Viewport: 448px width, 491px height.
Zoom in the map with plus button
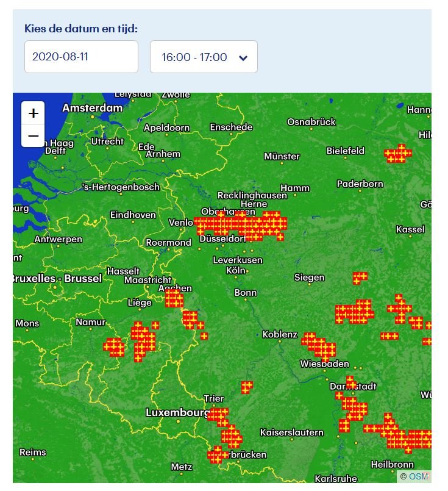tap(33, 113)
